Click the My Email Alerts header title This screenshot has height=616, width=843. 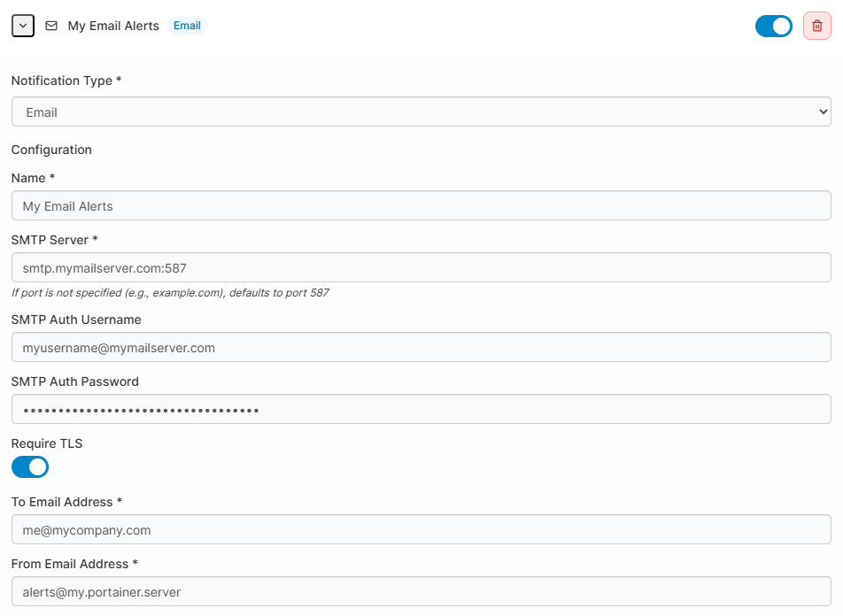[x=113, y=26]
